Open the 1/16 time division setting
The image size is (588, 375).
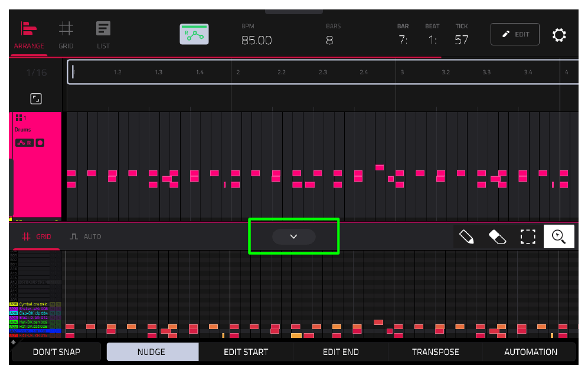(37, 73)
